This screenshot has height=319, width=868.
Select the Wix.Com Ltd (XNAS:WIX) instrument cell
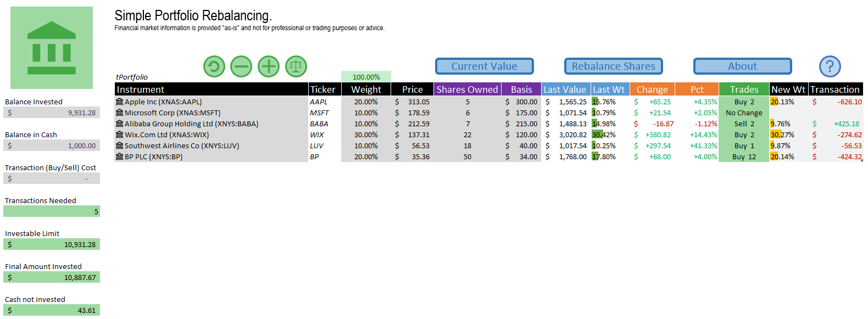click(211, 135)
